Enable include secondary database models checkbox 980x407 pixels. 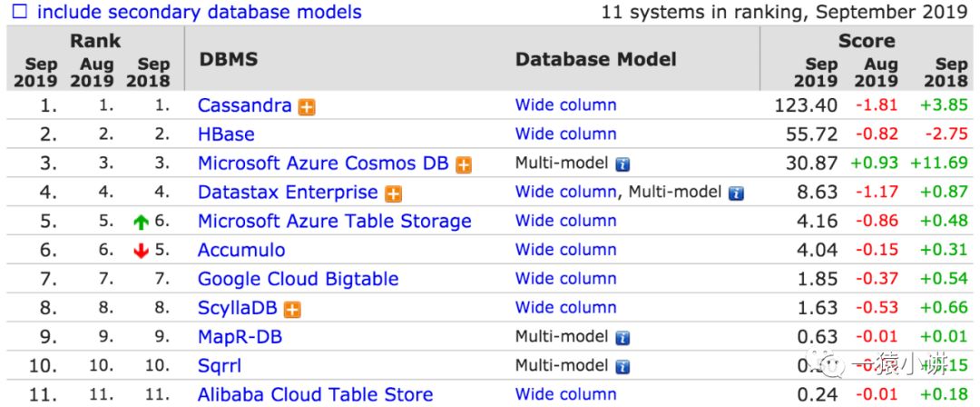click(x=19, y=13)
